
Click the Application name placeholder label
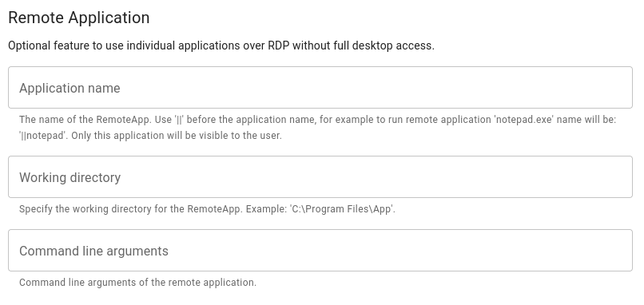(70, 89)
